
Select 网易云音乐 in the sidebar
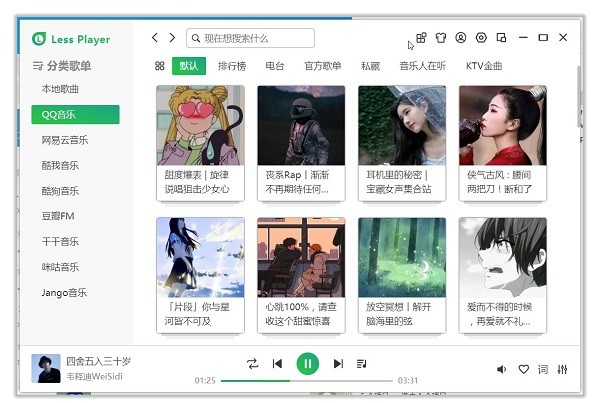[x=65, y=140]
